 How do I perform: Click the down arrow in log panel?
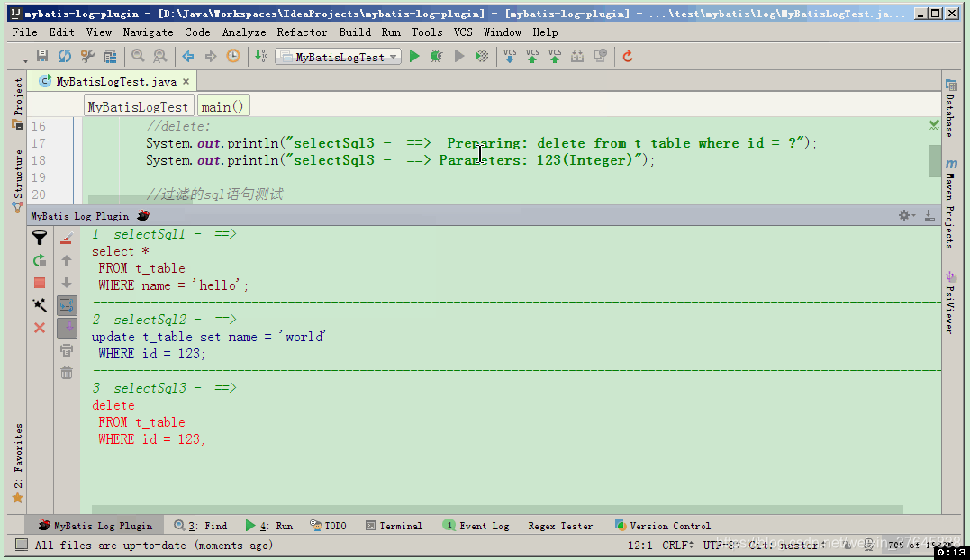pyautogui.click(x=67, y=283)
